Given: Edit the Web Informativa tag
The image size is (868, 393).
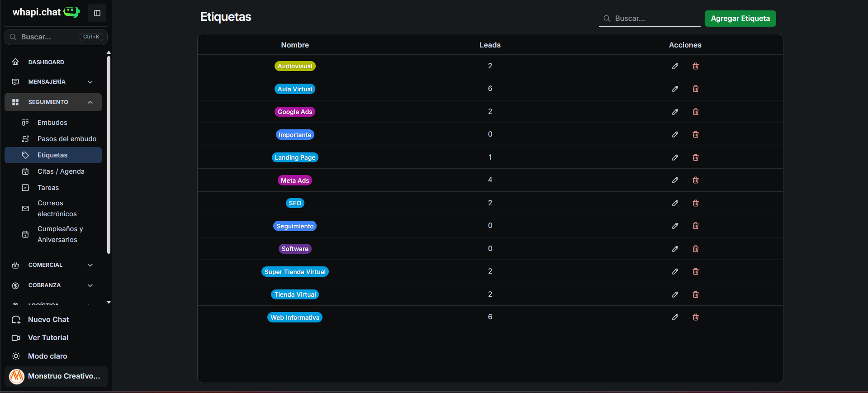Looking at the screenshot, I should tap(675, 317).
